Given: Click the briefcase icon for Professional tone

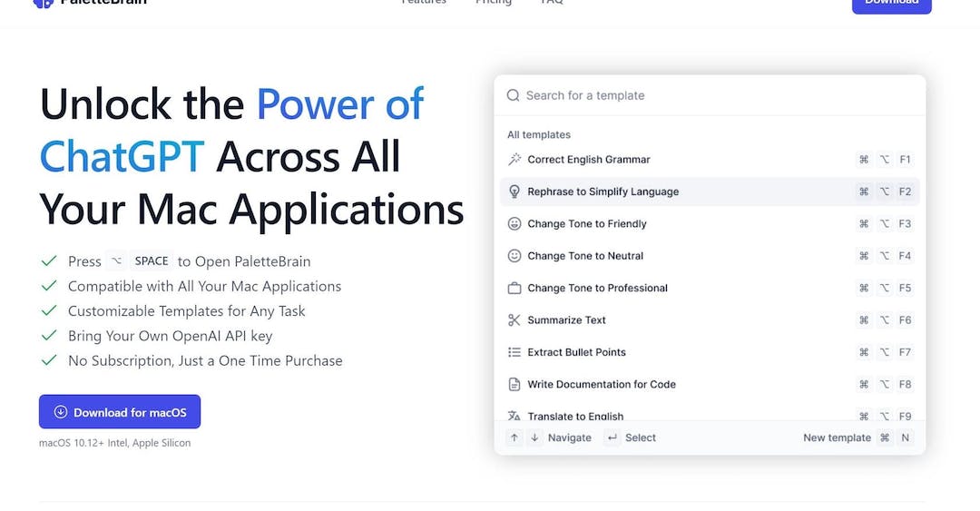Looking at the screenshot, I should click(514, 289).
